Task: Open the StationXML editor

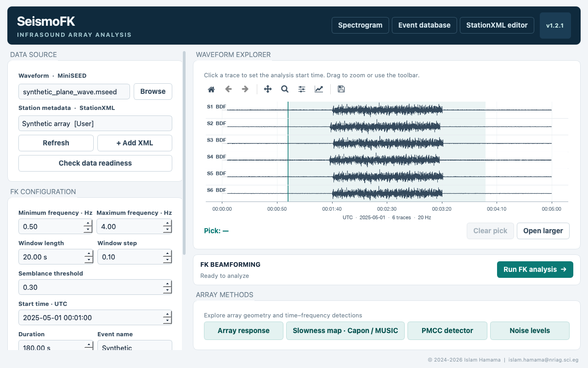Action: point(497,25)
